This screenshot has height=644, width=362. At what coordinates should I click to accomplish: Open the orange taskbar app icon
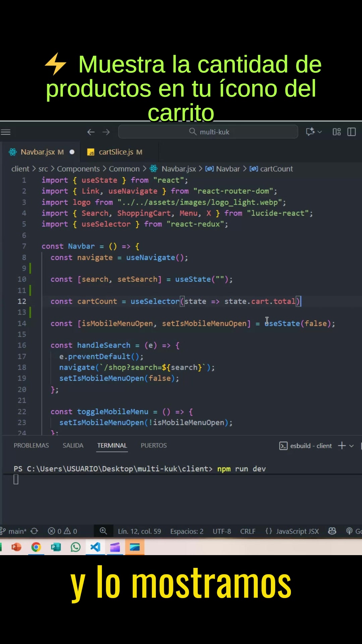(x=135, y=547)
